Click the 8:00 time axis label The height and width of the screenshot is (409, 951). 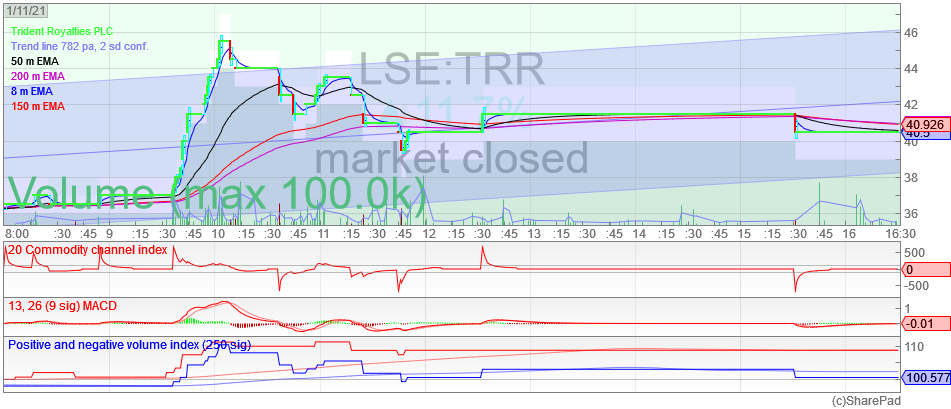[x=16, y=233]
